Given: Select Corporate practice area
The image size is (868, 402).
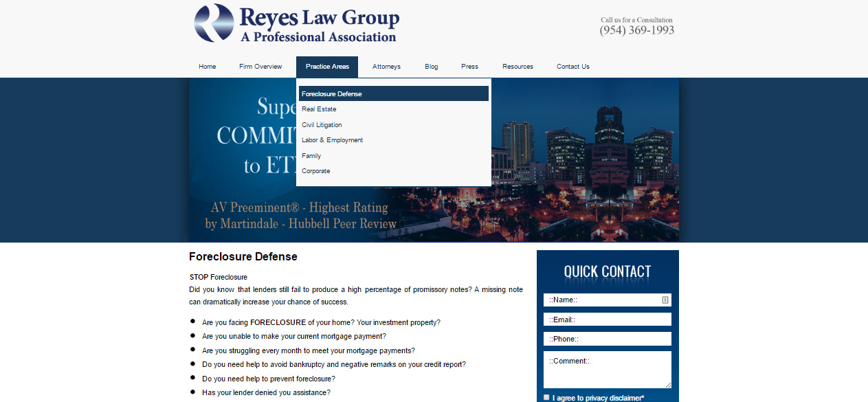Looking at the screenshot, I should (x=316, y=171).
